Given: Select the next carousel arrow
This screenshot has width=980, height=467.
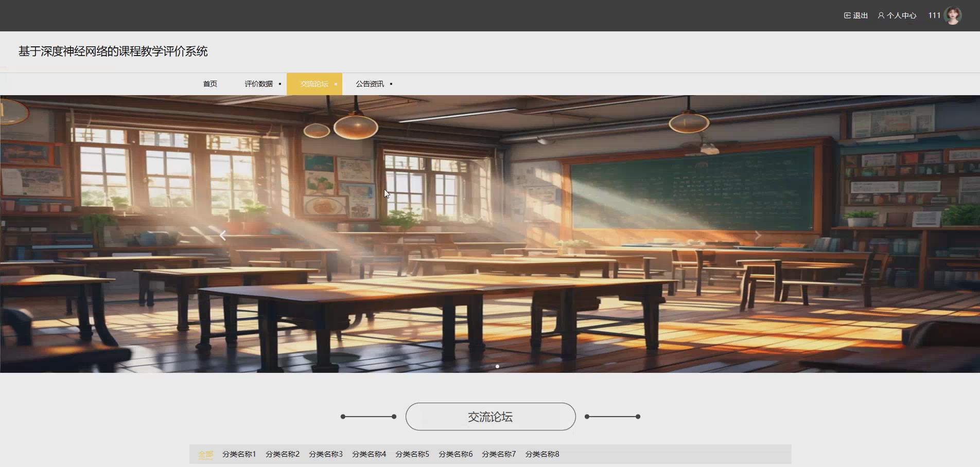Looking at the screenshot, I should 758,235.
